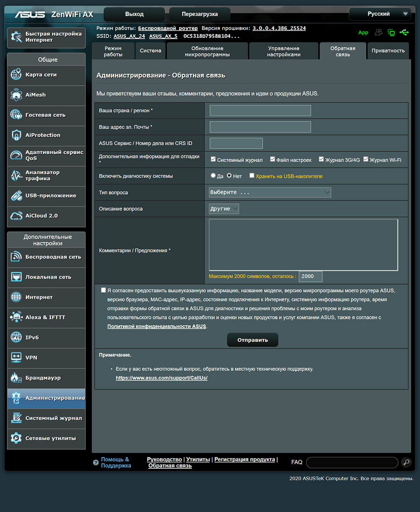Click the Локальная сеть LAN icon
The width and height of the screenshot is (420, 512).
(x=16, y=277)
